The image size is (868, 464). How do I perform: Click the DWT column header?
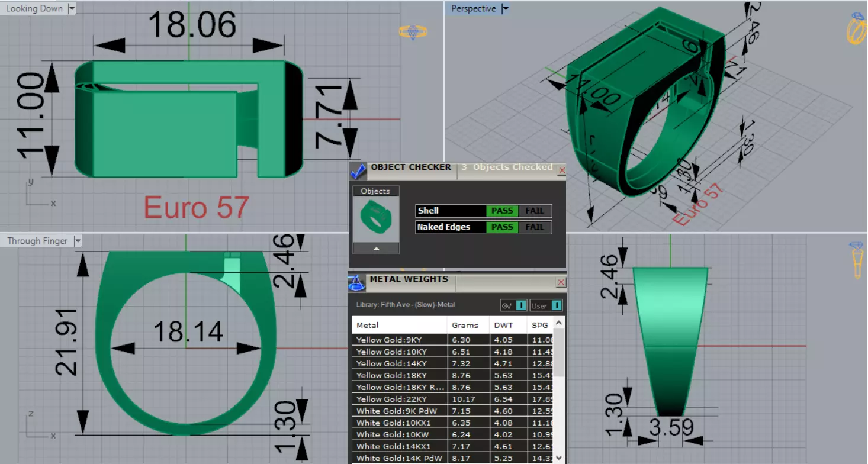coord(509,325)
